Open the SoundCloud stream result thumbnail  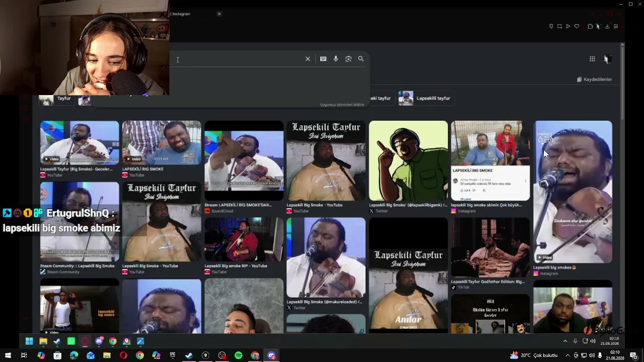(x=244, y=160)
